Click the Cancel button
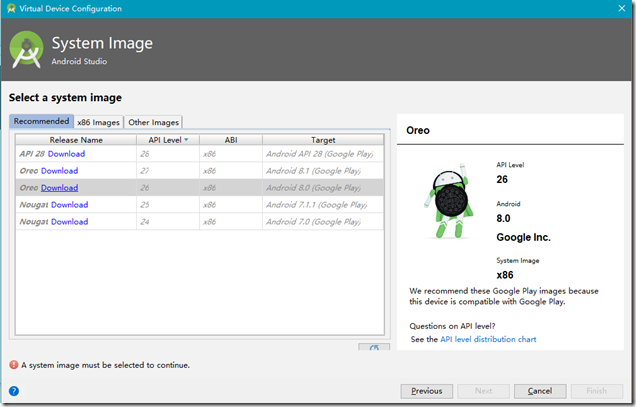This screenshot has height=407, width=636. (540, 391)
